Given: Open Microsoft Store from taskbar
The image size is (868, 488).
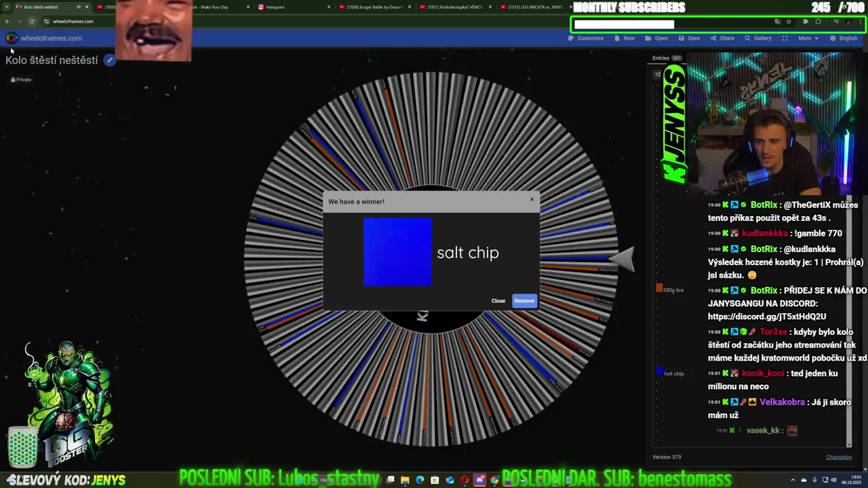Looking at the screenshot, I should [435, 480].
